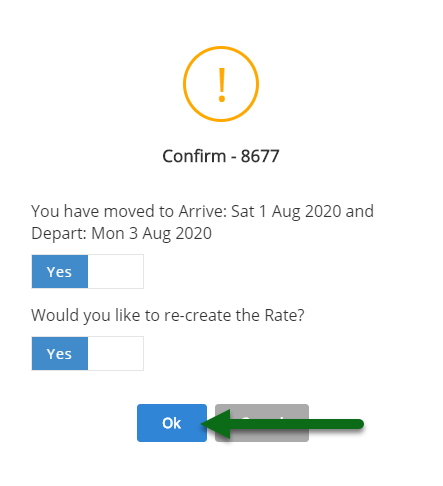Select the blue Yes label of the second toggle

[x=60, y=353]
